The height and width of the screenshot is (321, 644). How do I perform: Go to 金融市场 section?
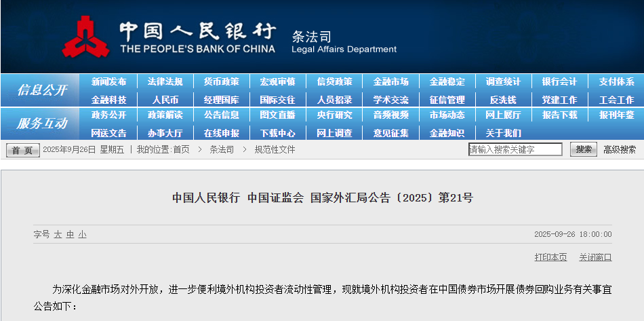coord(390,81)
